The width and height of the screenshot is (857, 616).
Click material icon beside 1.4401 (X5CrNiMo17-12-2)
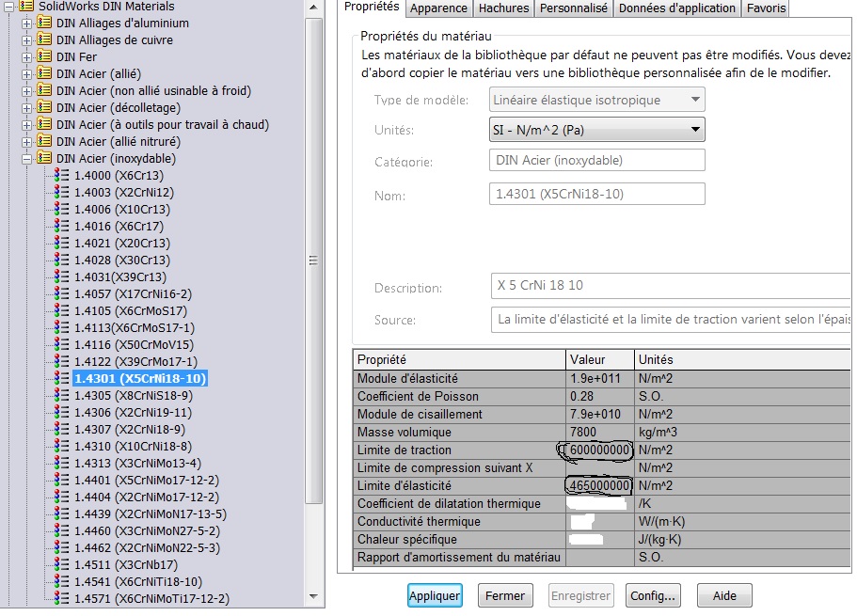[62, 481]
